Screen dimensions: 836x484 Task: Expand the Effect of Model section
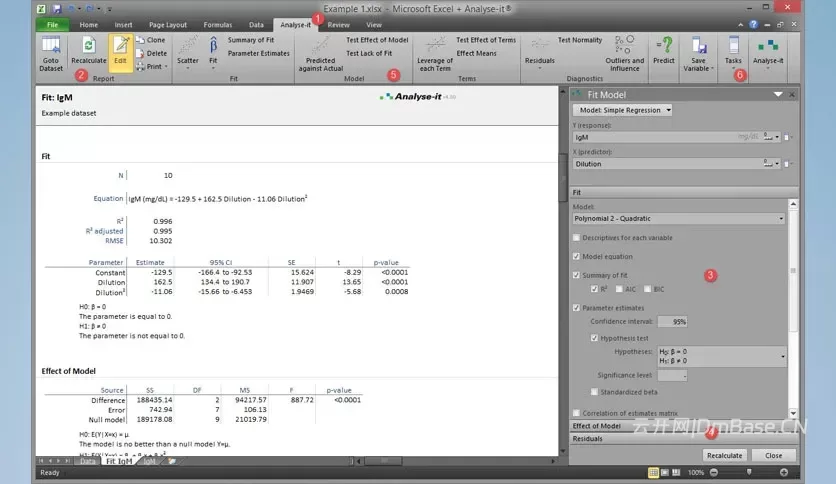[684, 426]
